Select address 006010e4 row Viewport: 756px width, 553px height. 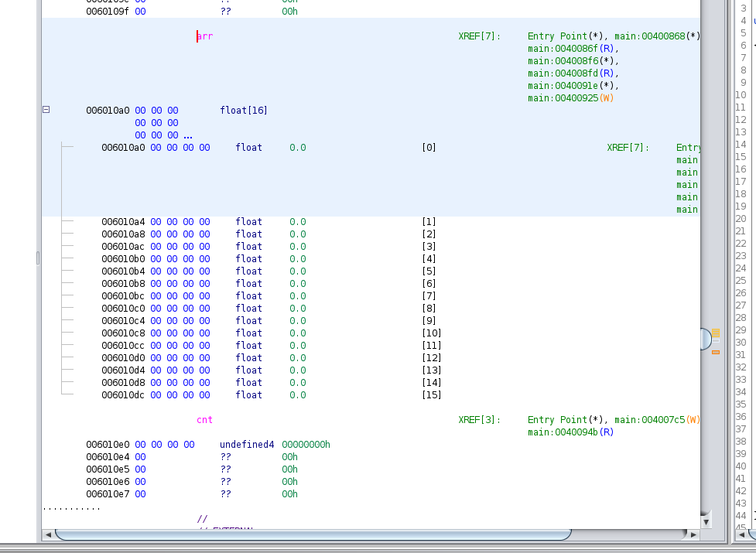point(108,456)
